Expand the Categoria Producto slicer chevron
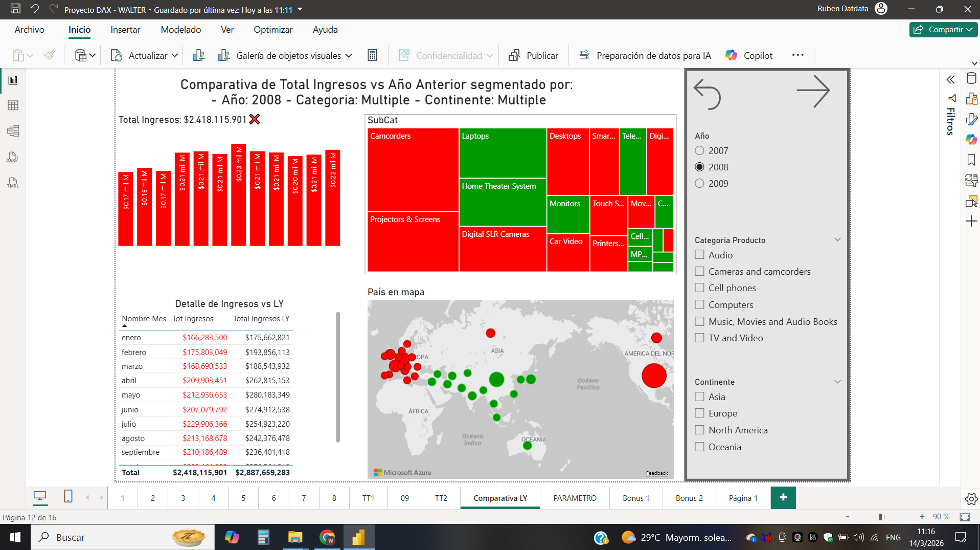980x550 pixels. click(837, 239)
